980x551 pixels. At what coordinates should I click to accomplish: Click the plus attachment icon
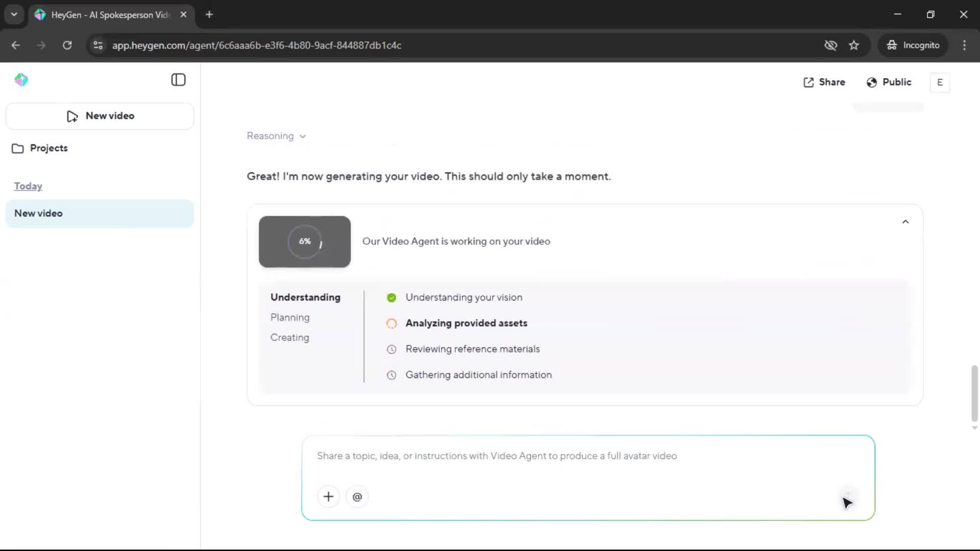click(x=328, y=496)
